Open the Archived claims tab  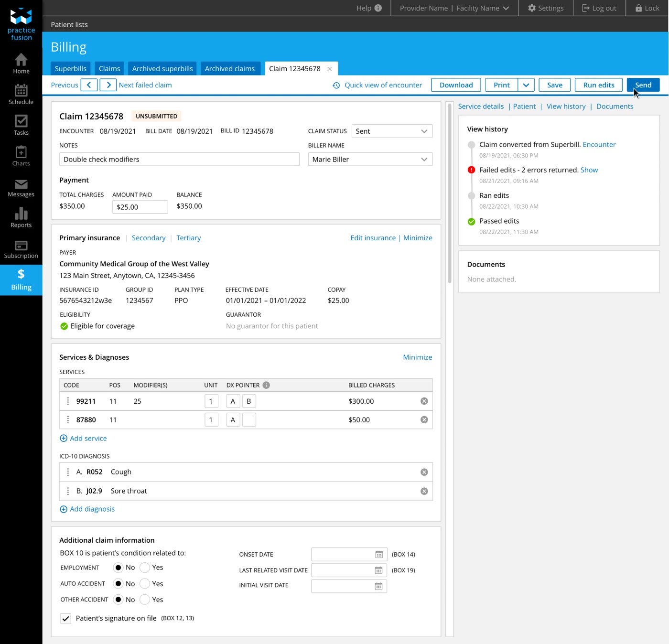click(230, 69)
